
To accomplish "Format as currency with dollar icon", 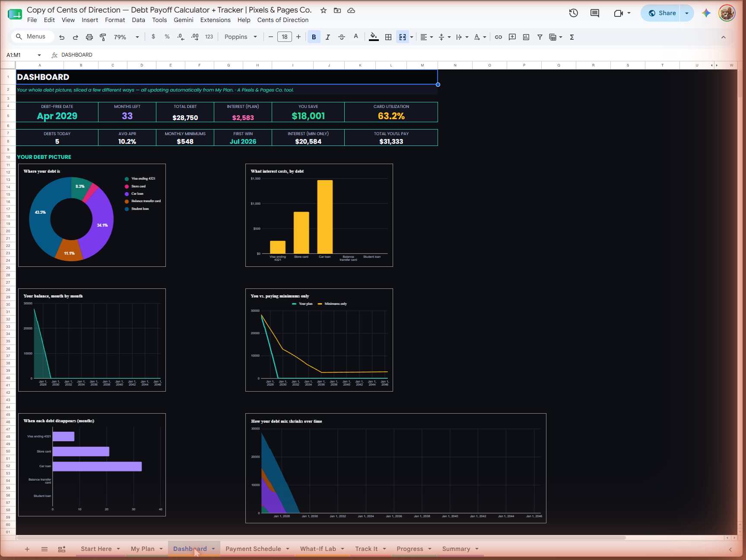I will coord(153,37).
